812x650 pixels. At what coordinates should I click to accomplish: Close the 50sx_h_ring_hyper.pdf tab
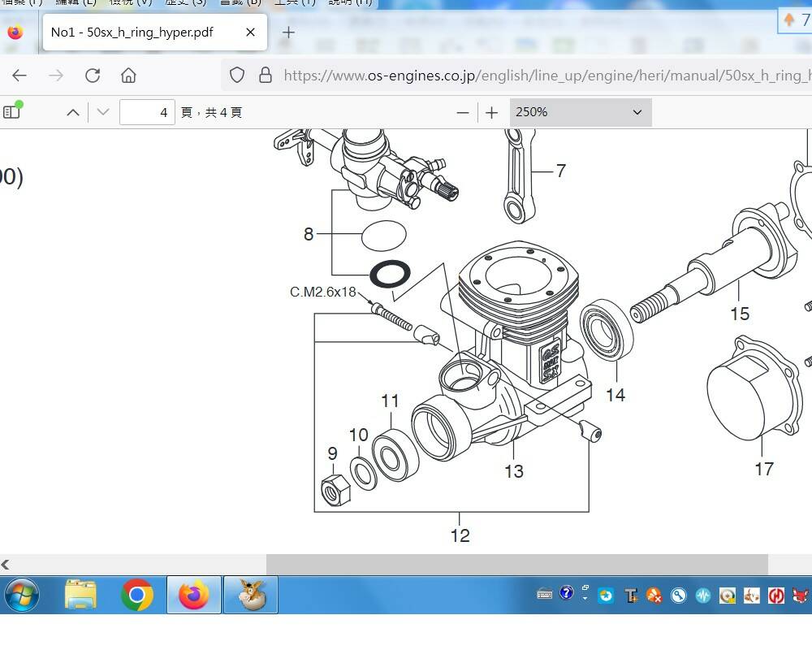250,32
